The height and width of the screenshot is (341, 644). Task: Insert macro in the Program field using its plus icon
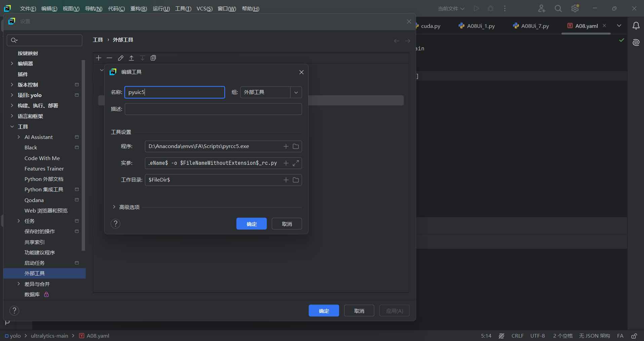coord(286,146)
